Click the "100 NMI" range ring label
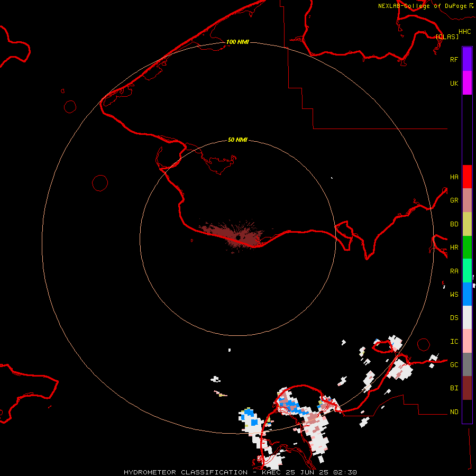The height and width of the screenshot is (476, 476). pyautogui.click(x=237, y=42)
